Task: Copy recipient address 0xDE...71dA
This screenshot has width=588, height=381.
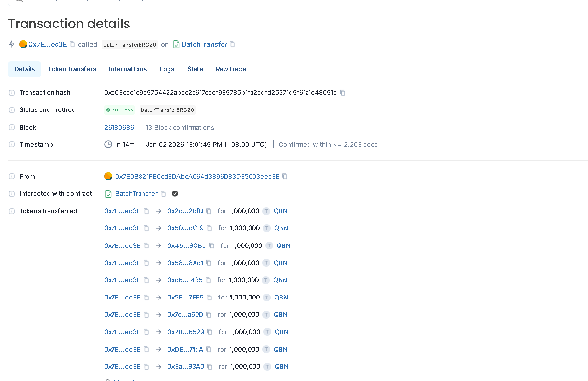Action: point(209,349)
